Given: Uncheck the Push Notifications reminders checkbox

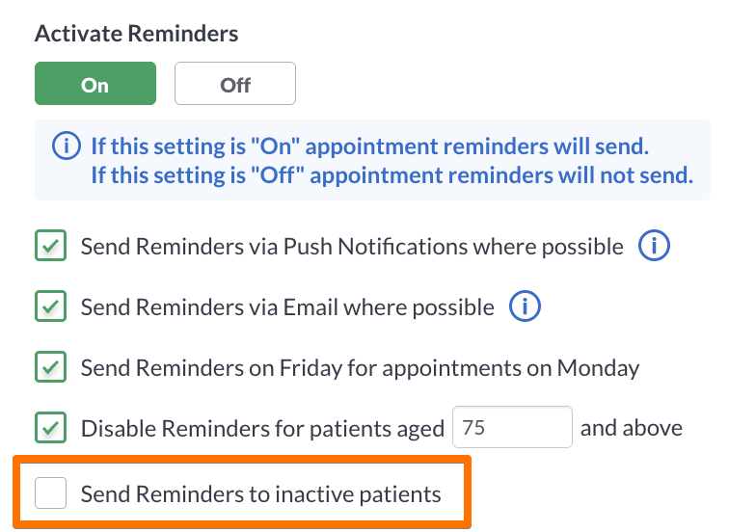Looking at the screenshot, I should tap(50, 245).
